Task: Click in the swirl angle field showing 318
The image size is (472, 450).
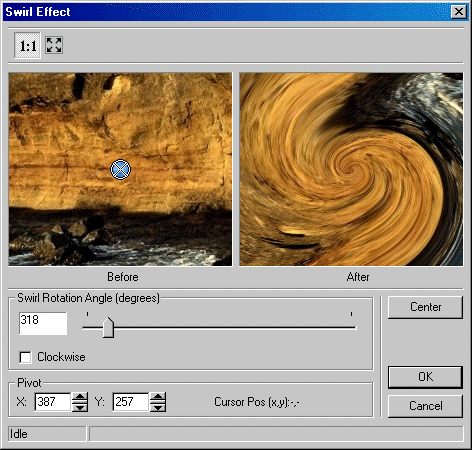Action: click(43, 323)
